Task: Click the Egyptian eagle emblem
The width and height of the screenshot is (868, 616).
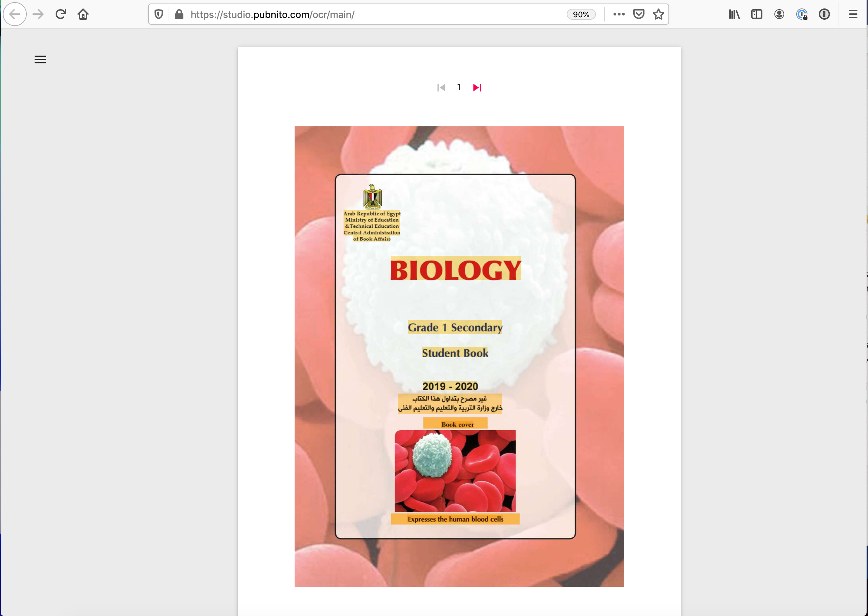Action: 372,197
